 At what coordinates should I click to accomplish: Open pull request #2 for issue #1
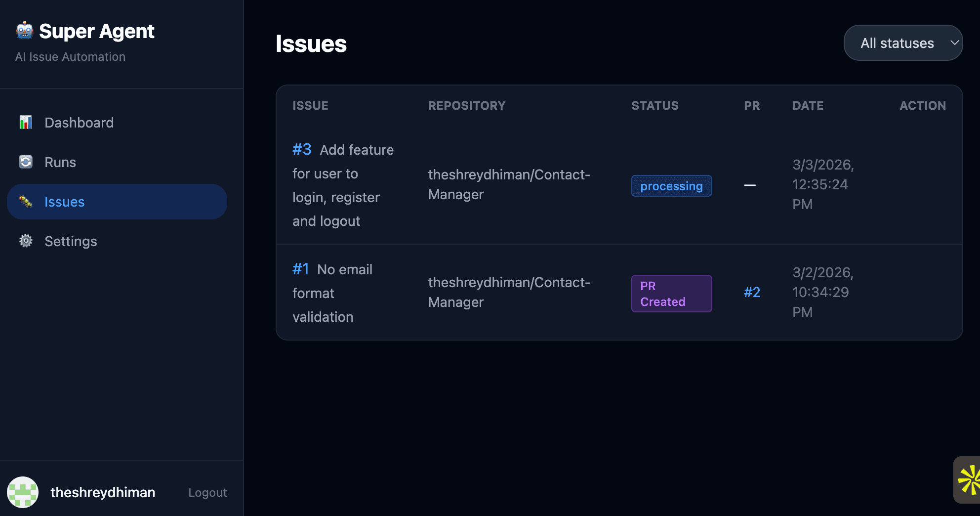pos(751,292)
